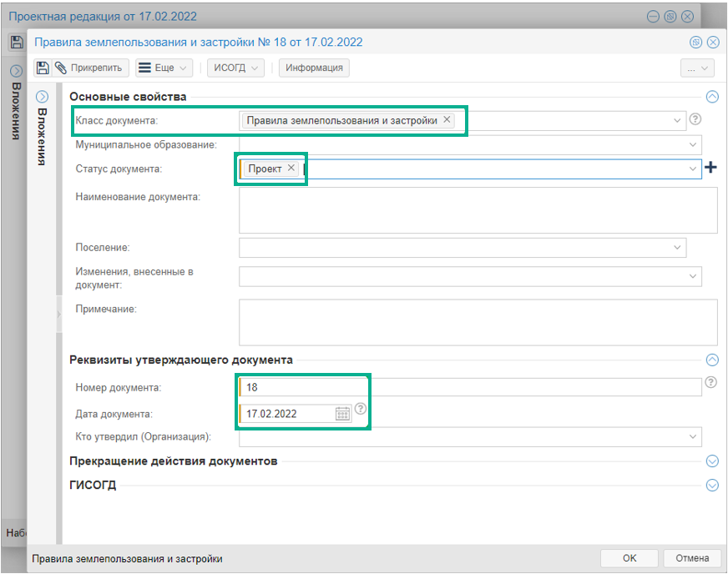Click the calendar icon in Дата документа
The height and width of the screenshot is (574, 728).
pyautogui.click(x=342, y=413)
